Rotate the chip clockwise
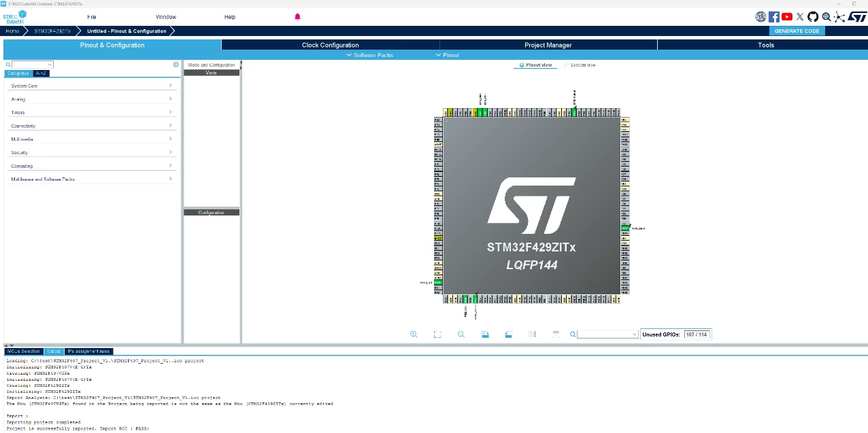This screenshot has height=433, width=868. tap(485, 334)
